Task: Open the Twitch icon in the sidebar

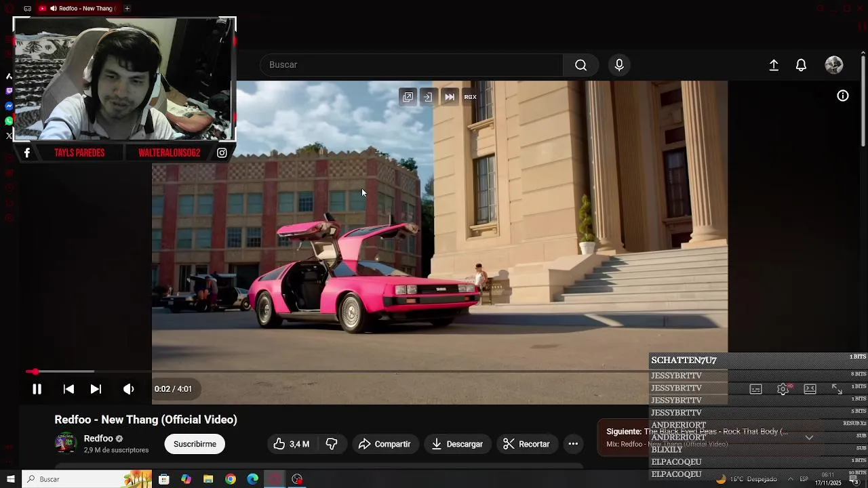Action: [9, 91]
